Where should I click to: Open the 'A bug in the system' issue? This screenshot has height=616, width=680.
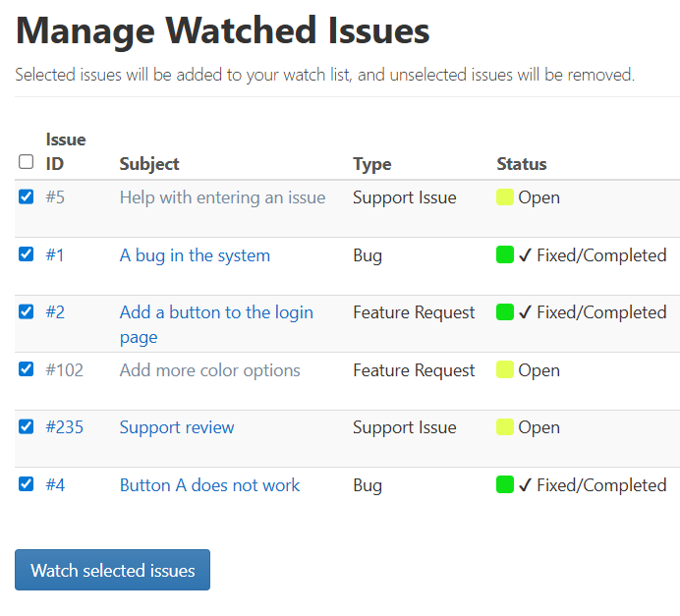pos(195,255)
